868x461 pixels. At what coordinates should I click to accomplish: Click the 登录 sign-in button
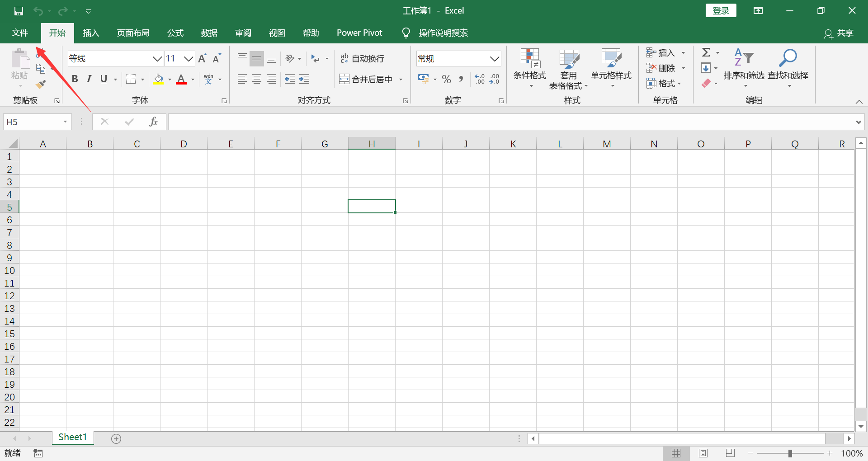tap(721, 10)
